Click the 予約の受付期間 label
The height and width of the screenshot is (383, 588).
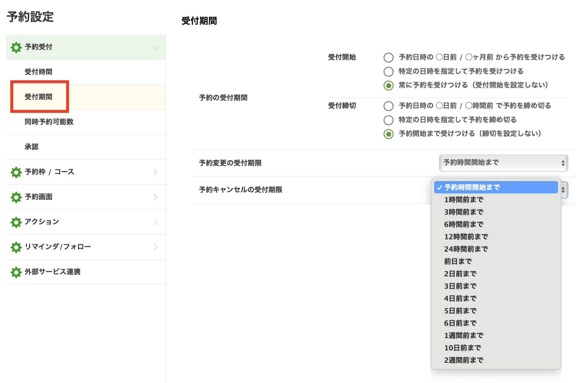(223, 98)
